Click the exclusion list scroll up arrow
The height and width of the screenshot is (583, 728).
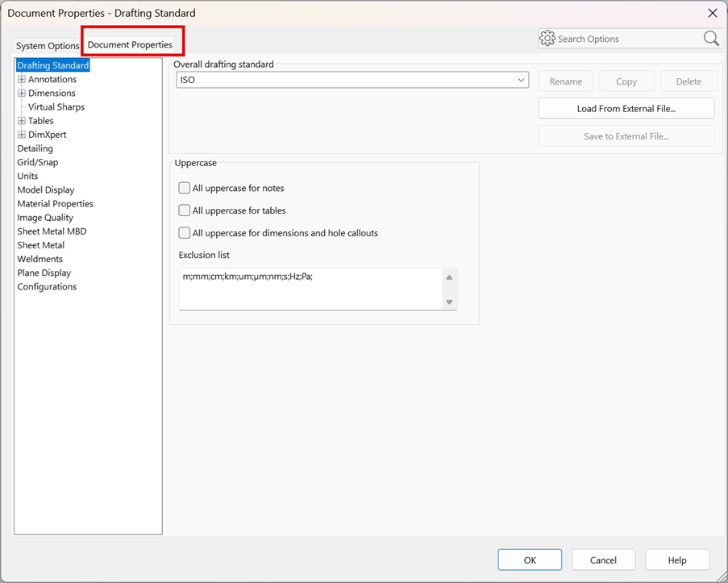(449, 277)
